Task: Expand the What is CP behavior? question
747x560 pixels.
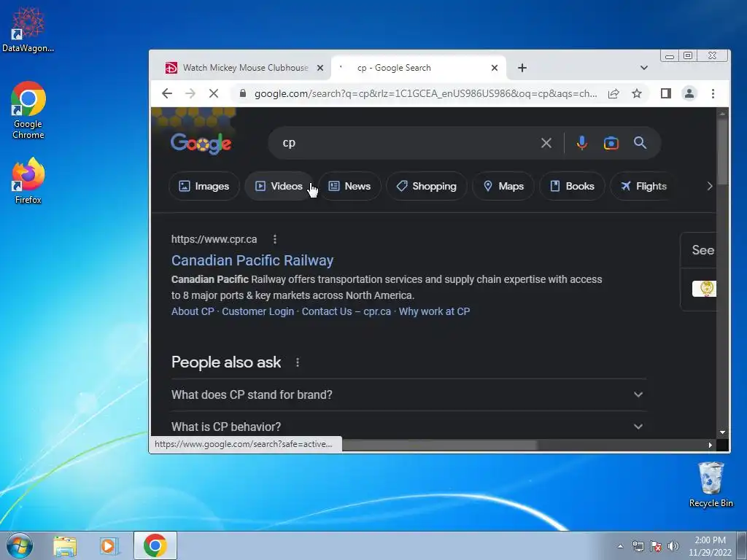Action: tap(409, 426)
